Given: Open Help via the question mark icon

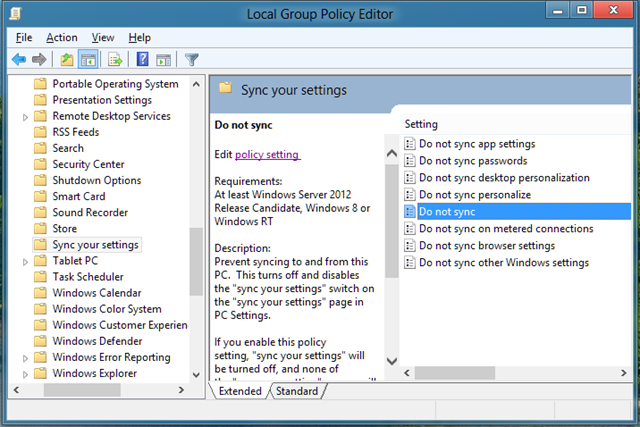Looking at the screenshot, I should (142, 60).
